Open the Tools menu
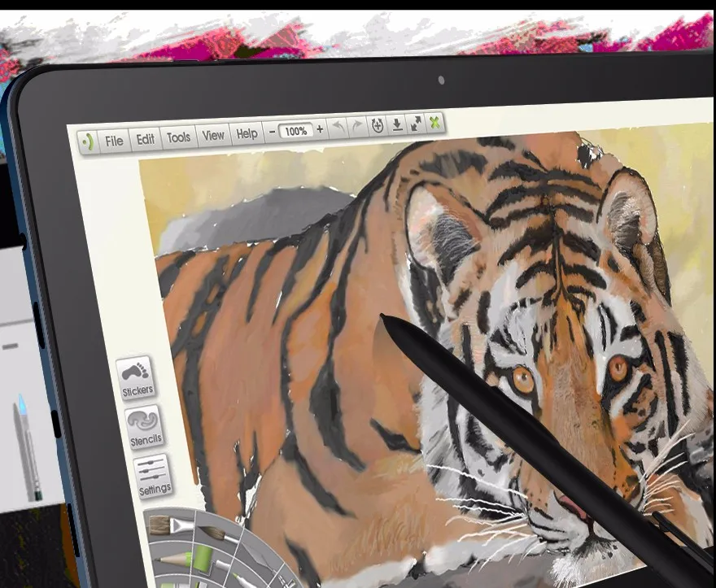The height and width of the screenshot is (588, 716). [x=178, y=137]
